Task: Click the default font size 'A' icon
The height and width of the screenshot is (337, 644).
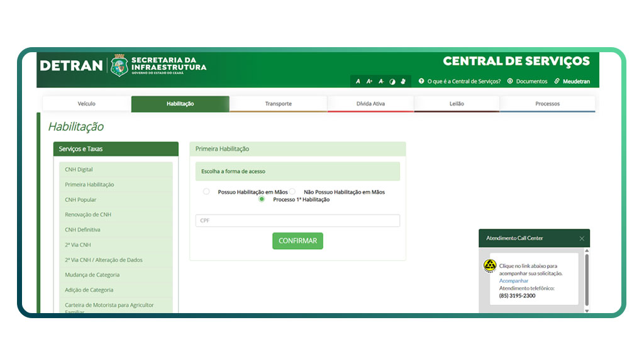Action: 358,81
